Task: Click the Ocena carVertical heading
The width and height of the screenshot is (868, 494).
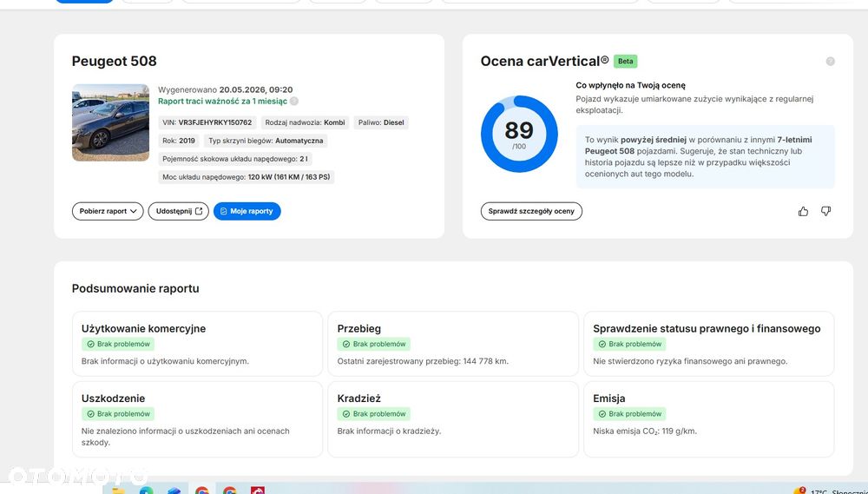Action: [x=544, y=61]
